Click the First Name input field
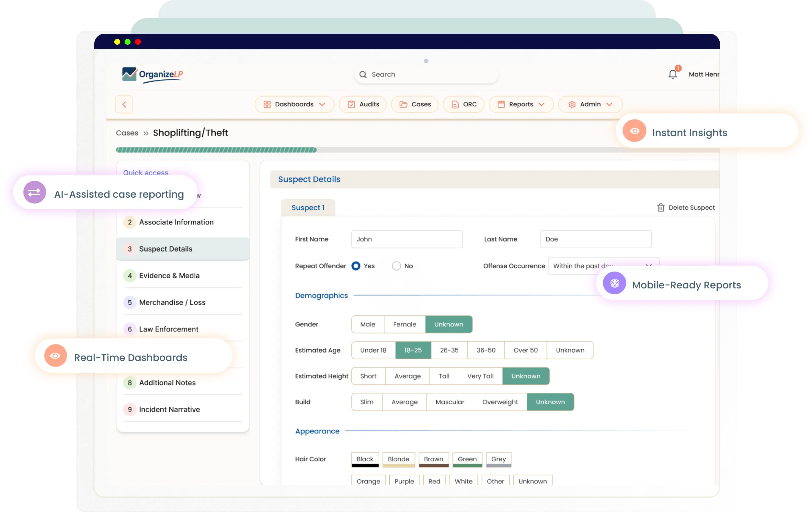Screen dimensions: 812x512 click(x=407, y=239)
